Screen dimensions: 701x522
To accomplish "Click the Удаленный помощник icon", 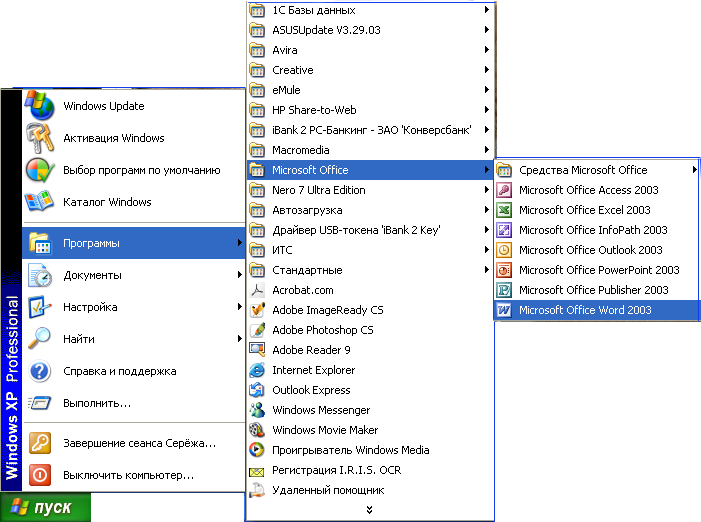I will [257, 490].
